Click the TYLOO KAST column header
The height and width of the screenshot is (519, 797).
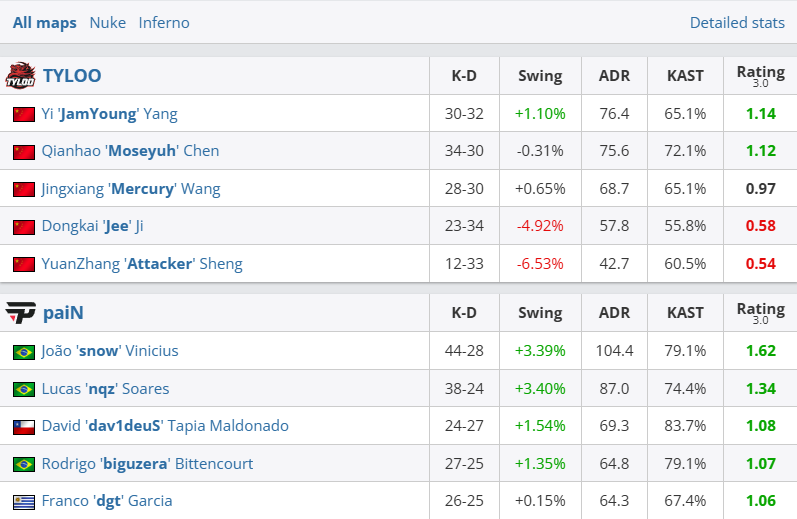tap(685, 75)
